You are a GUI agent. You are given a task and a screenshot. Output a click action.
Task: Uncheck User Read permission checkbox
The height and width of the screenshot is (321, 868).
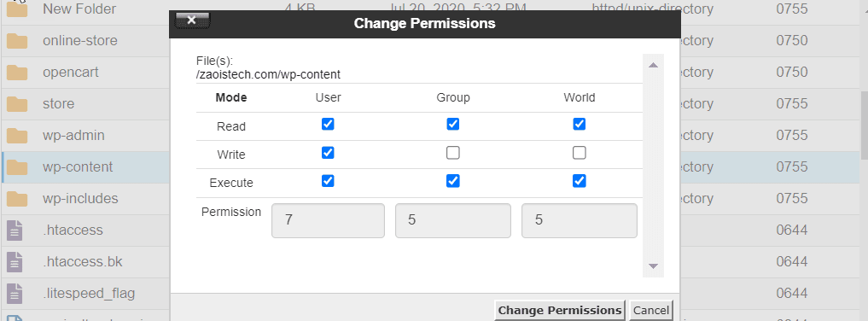[328, 124]
